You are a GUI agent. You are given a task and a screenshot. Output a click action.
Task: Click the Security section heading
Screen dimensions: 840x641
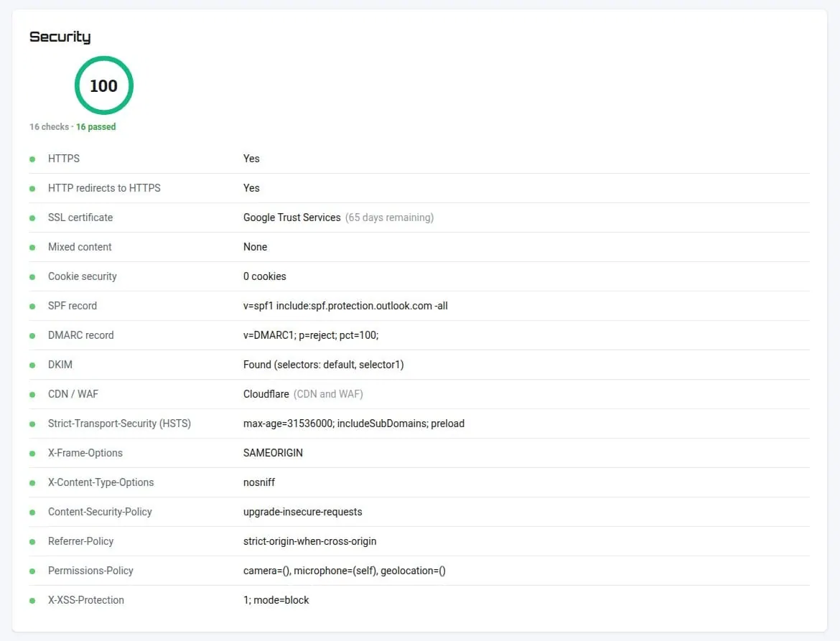pos(60,37)
